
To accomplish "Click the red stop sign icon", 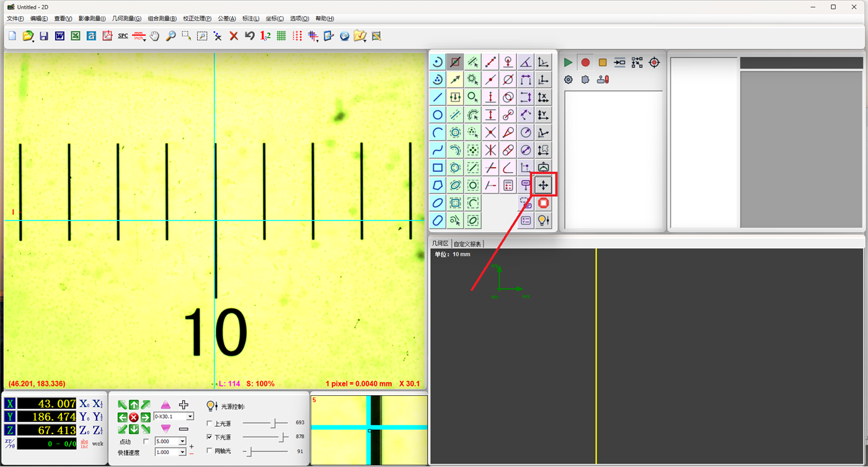I will point(543,203).
